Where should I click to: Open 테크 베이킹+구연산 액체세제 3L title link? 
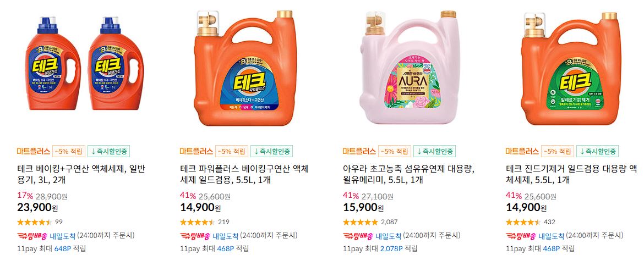click(81, 174)
